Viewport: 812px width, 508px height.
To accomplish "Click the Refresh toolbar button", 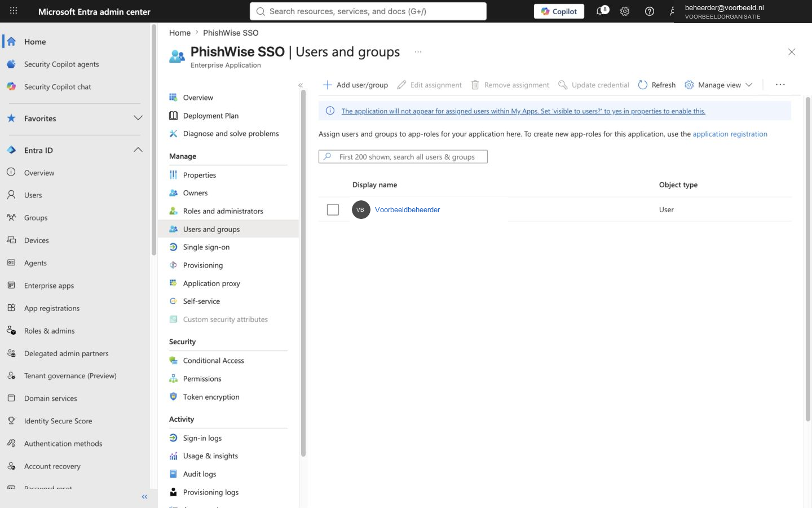I will point(657,85).
